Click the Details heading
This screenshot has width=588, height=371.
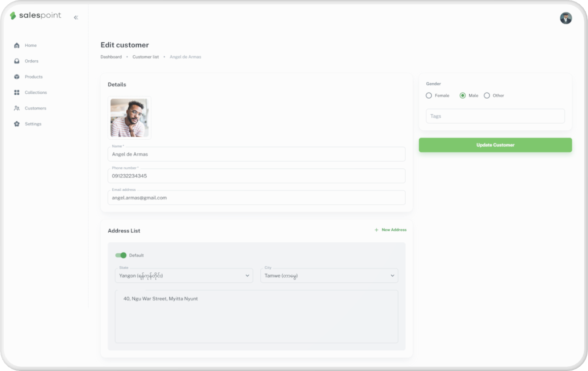[x=117, y=84]
